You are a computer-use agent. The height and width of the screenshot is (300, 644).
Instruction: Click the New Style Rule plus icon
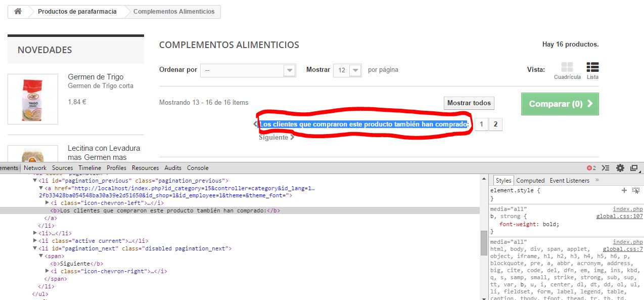pos(624,190)
